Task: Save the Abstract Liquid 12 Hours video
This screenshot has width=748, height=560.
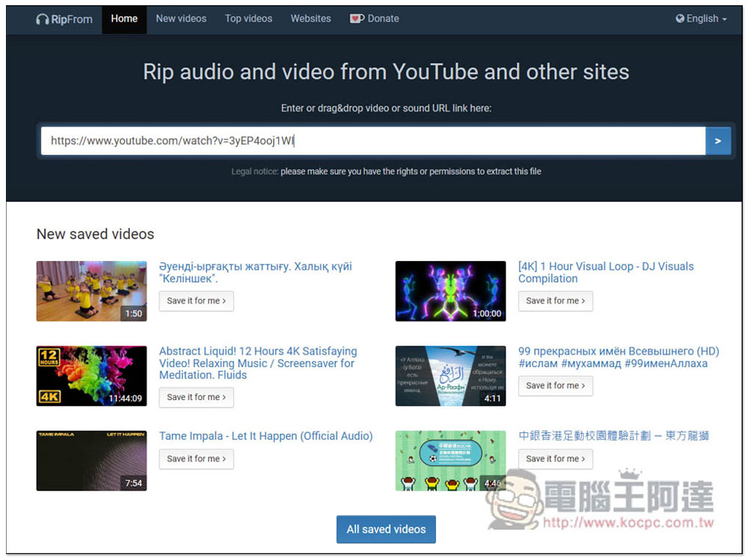Action: click(x=196, y=397)
